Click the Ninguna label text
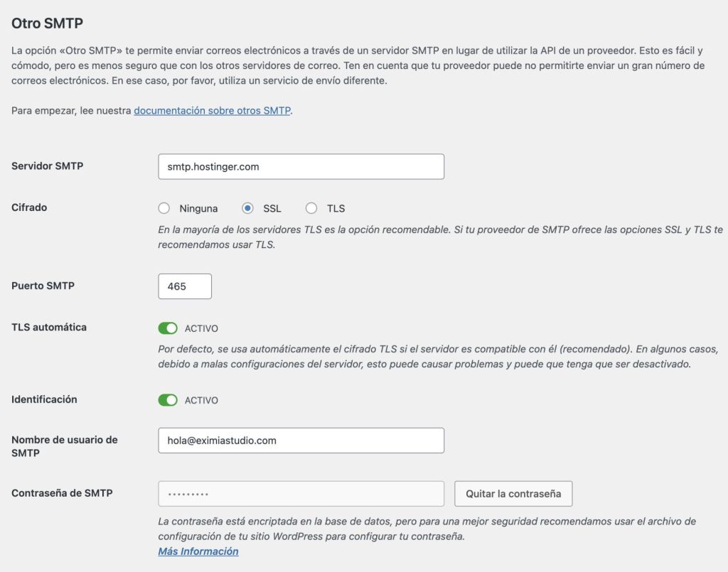The image size is (728, 572). click(x=198, y=209)
